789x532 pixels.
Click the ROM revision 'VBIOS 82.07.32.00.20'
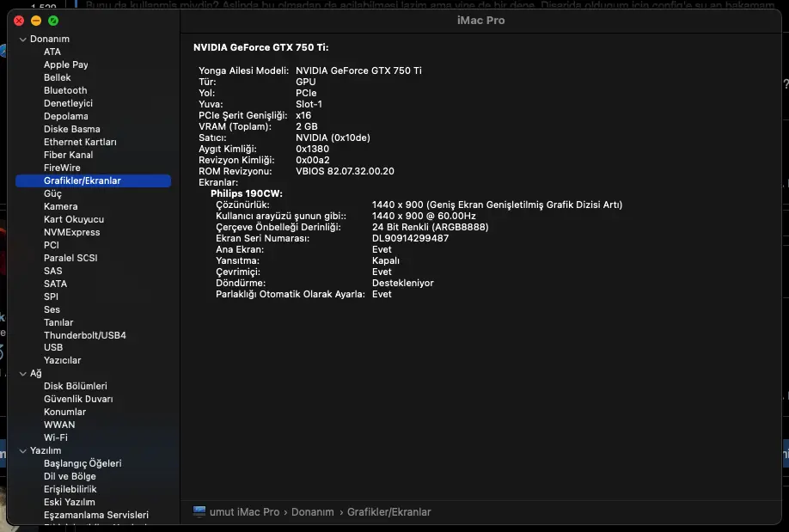click(x=345, y=171)
